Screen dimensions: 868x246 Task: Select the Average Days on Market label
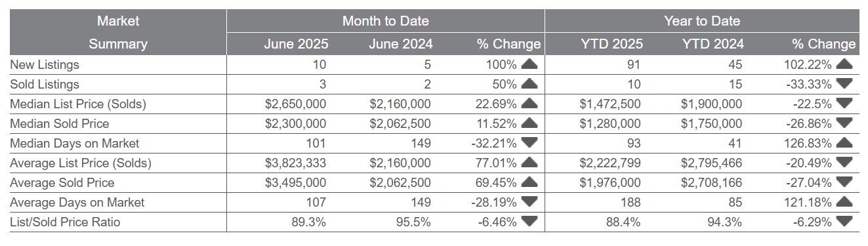point(77,202)
